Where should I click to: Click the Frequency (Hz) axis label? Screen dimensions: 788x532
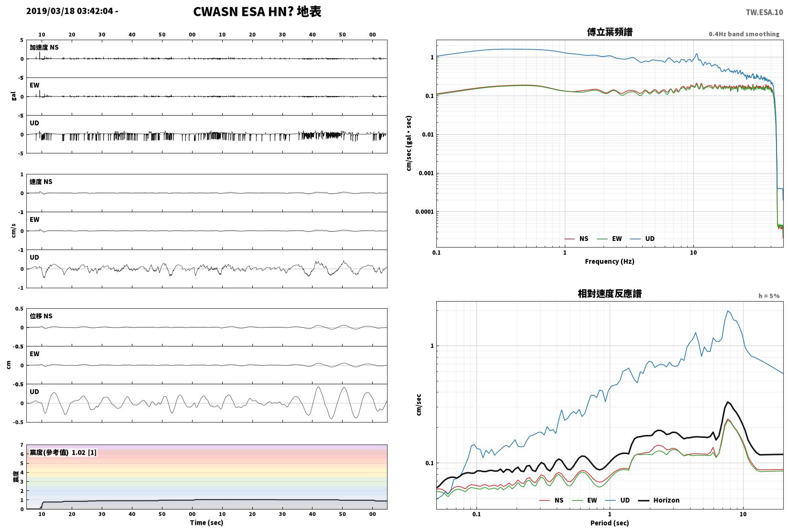coord(610,261)
